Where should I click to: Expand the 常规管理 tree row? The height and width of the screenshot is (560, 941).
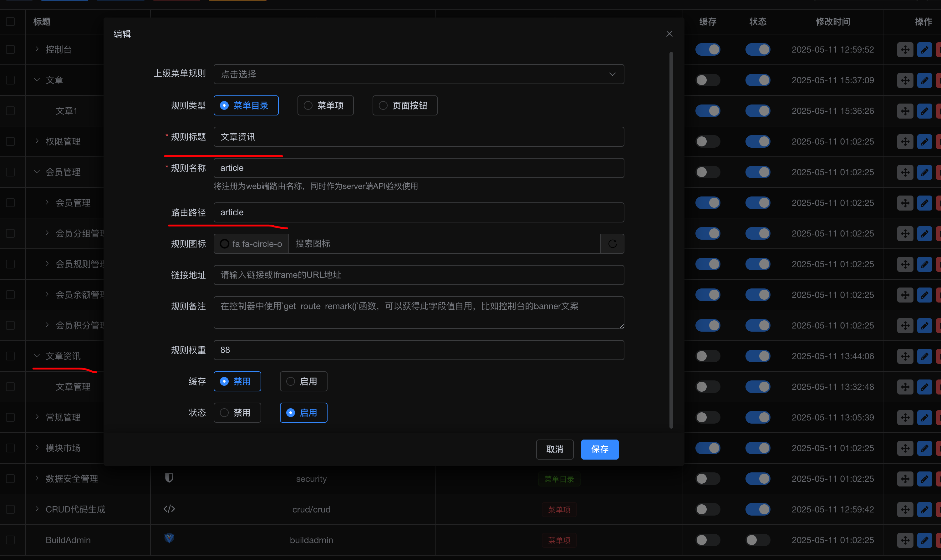pos(37,417)
